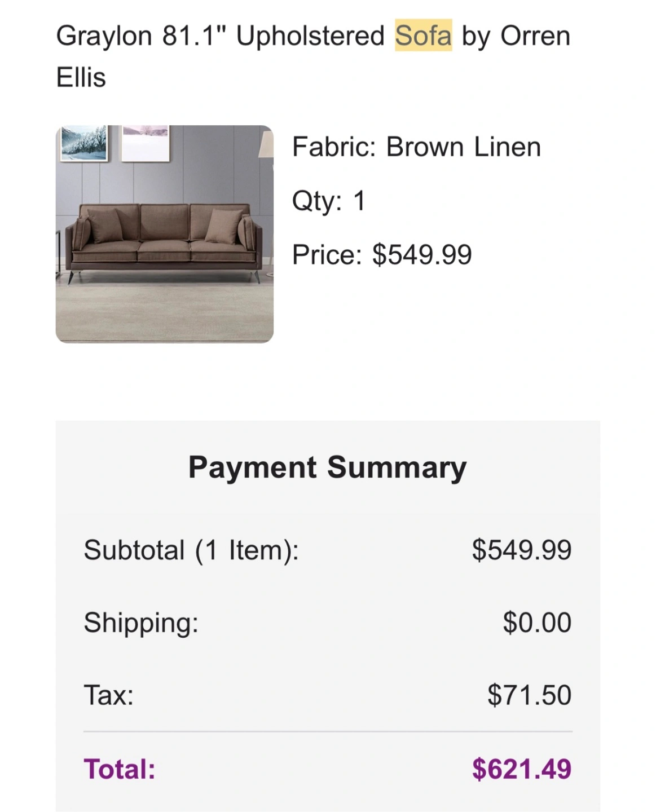Click the Payment Summary heading
Image resolution: width=656 pixels, height=812 pixels.
327,467
